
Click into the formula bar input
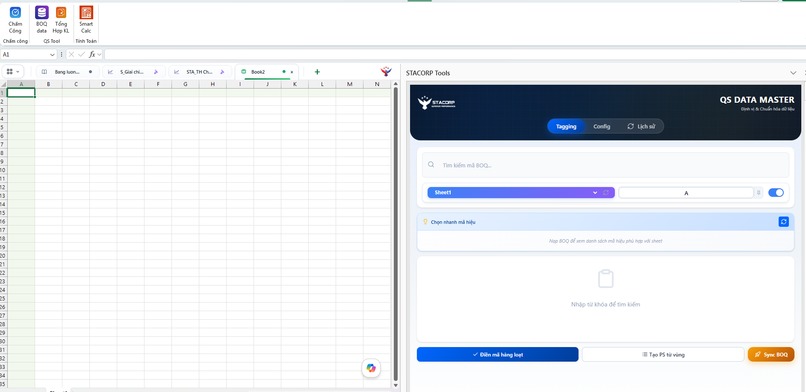pyautogui.click(x=454, y=54)
